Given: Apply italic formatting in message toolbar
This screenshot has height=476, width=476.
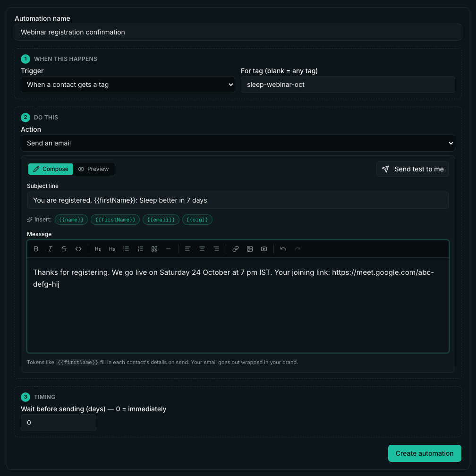Looking at the screenshot, I should [x=50, y=249].
